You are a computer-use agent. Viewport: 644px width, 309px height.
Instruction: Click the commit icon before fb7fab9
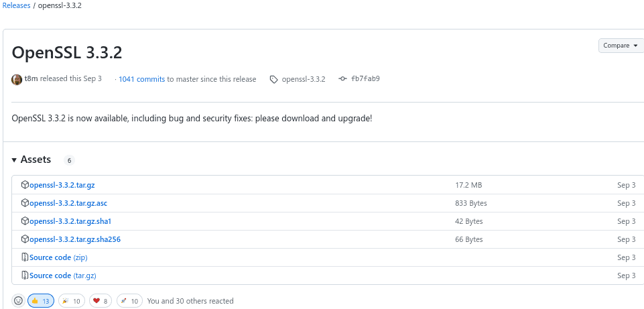[342, 79]
